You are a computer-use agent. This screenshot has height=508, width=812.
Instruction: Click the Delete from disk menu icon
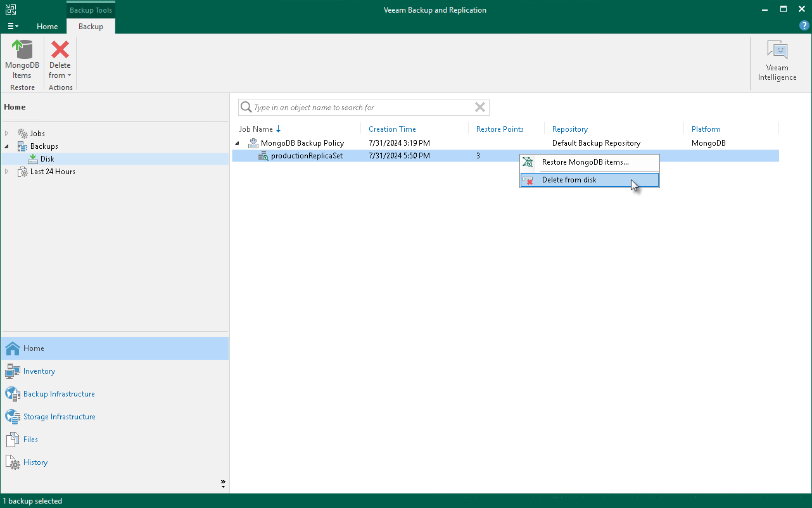point(528,181)
